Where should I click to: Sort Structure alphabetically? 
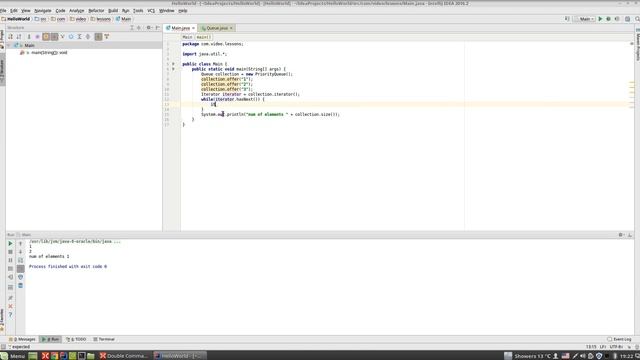pos(19,37)
